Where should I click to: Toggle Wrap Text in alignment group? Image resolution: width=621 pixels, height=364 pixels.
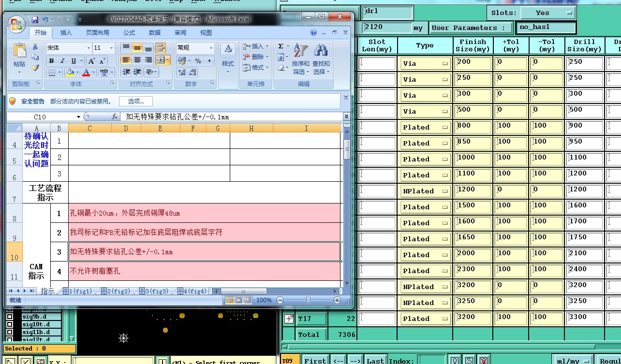[161, 48]
